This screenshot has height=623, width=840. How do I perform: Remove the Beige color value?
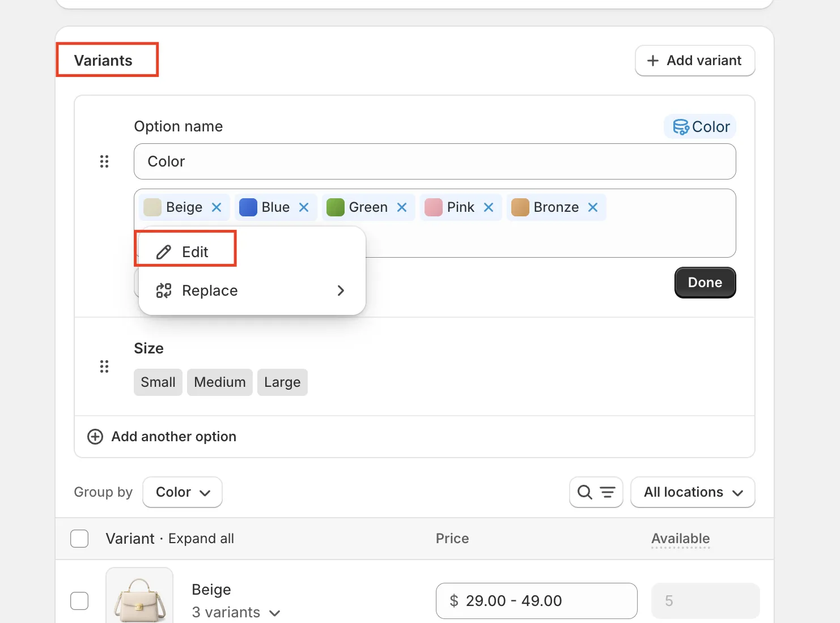point(217,207)
